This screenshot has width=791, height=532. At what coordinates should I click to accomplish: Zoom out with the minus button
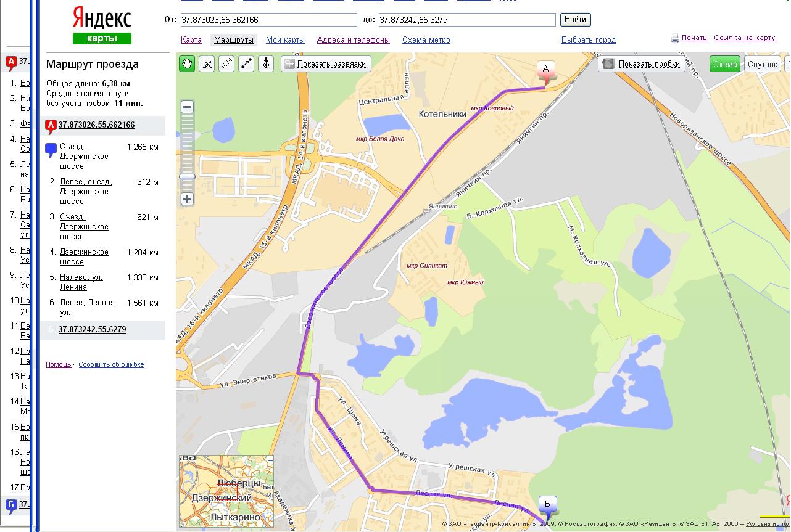[188, 107]
